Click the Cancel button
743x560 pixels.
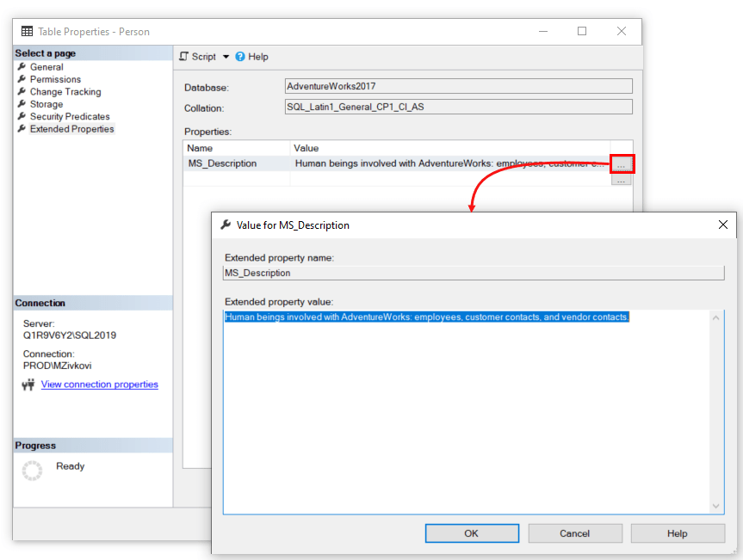tap(574, 532)
